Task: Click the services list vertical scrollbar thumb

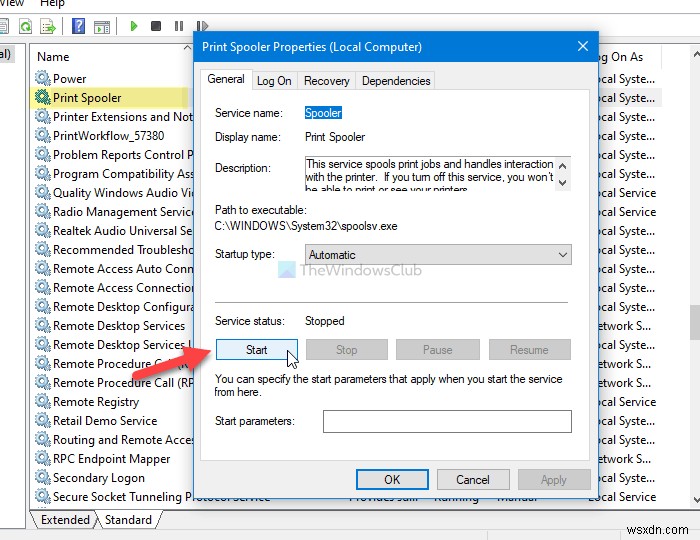Action: [x=695, y=322]
